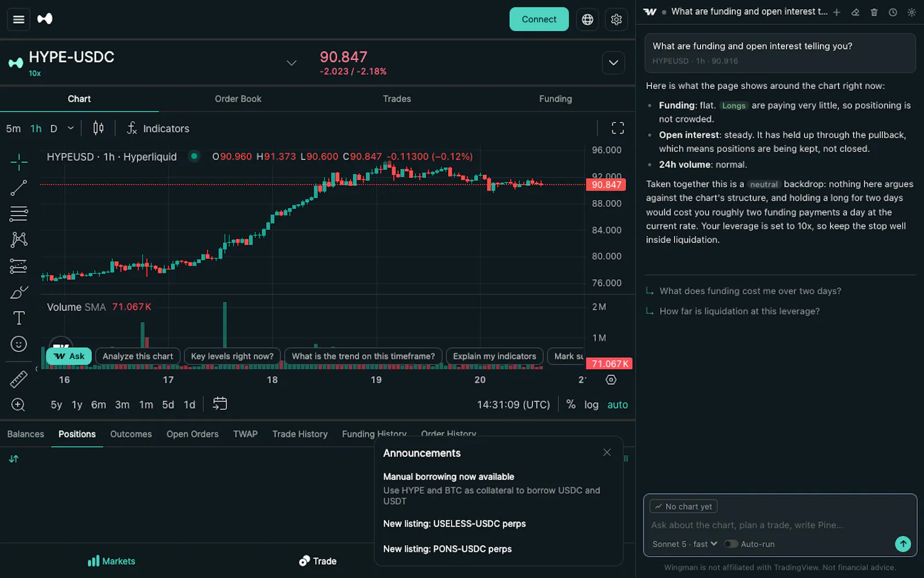Image resolution: width=924 pixels, height=578 pixels.
Task: Switch to the Order Book tab
Action: [x=238, y=99]
